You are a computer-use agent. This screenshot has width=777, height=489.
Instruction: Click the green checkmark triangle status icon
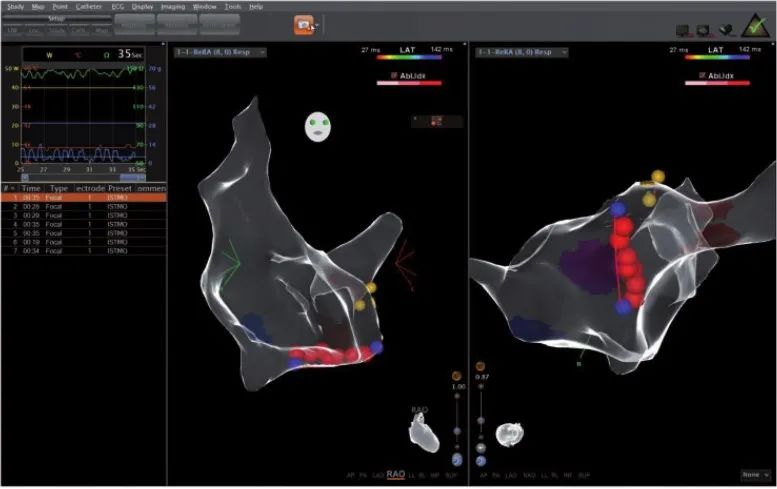(x=758, y=27)
